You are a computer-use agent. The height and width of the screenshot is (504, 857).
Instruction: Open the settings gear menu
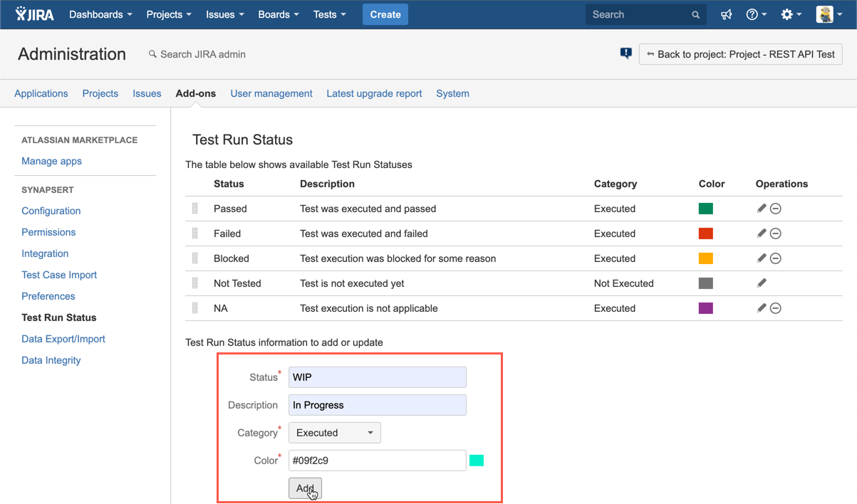[x=791, y=14]
